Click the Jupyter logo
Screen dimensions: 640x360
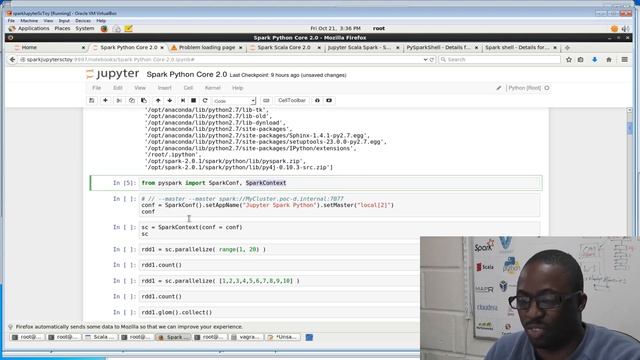[113, 74]
